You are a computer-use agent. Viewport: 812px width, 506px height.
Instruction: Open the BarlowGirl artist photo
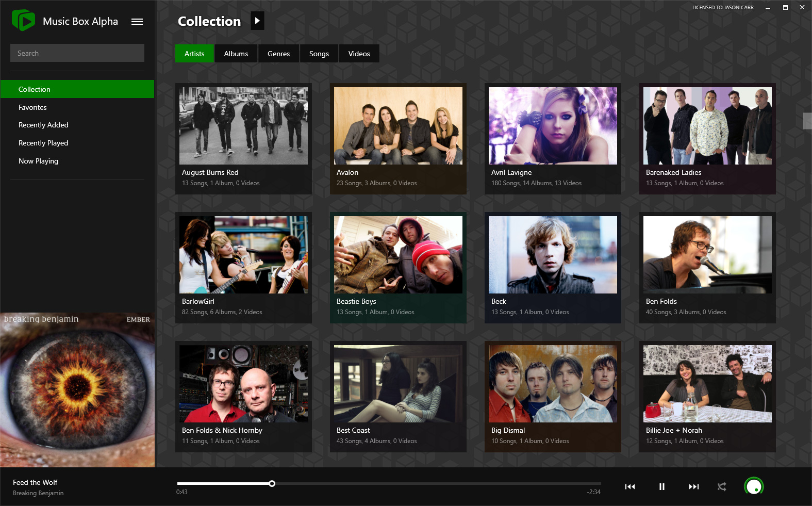pyautogui.click(x=243, y=255)
